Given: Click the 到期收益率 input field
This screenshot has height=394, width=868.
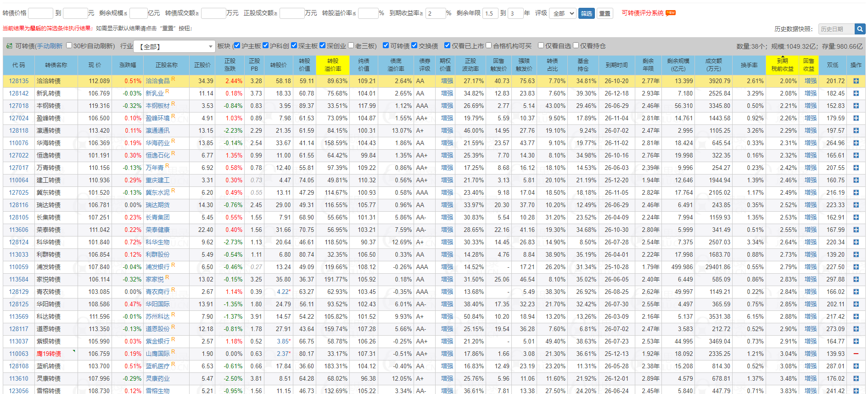Looking at the screenshot, I should [436, 13].
